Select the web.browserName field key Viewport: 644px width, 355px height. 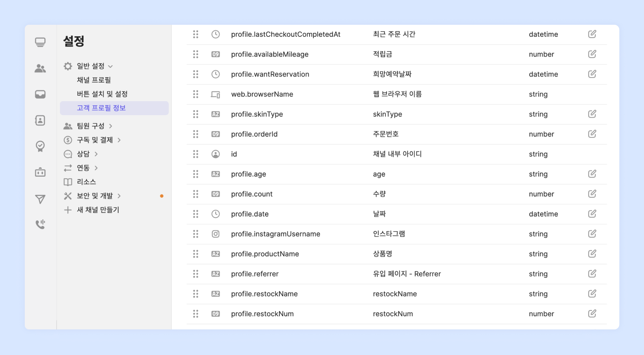(x=262, y=94)
